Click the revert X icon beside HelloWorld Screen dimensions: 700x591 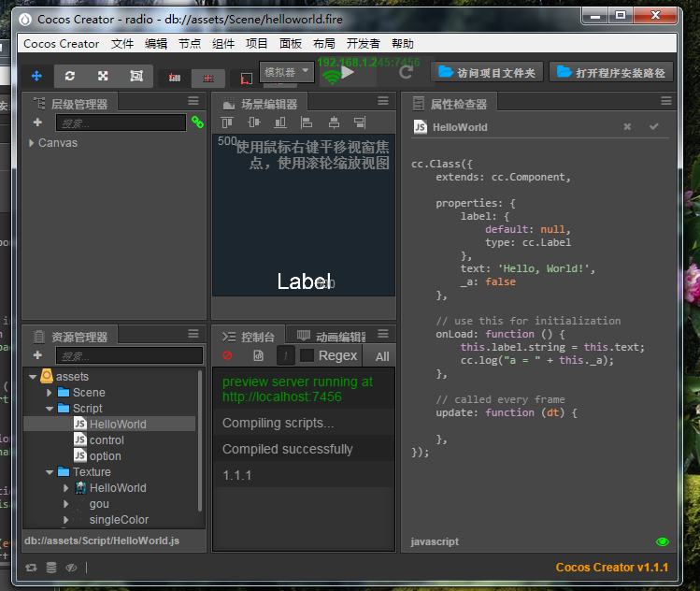coord(627,127)
